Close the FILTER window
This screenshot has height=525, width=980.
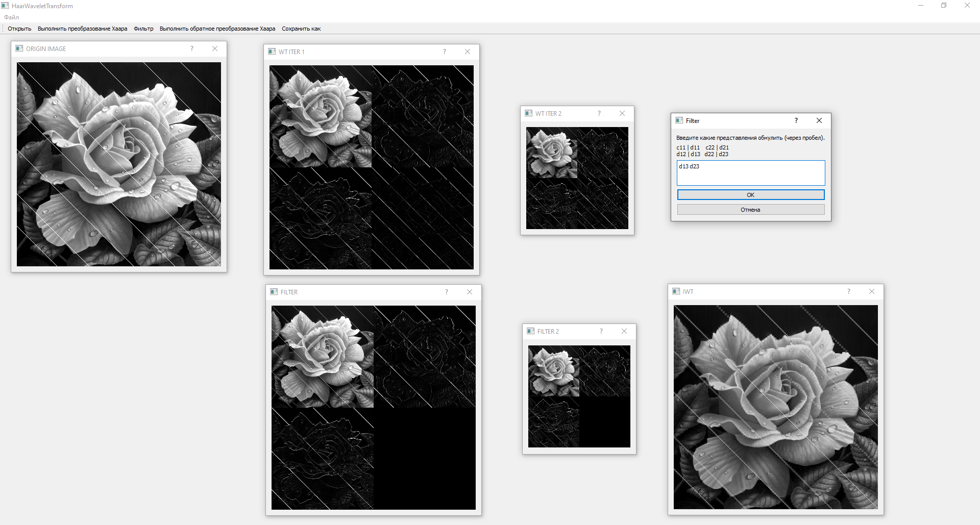click(470, 292)
